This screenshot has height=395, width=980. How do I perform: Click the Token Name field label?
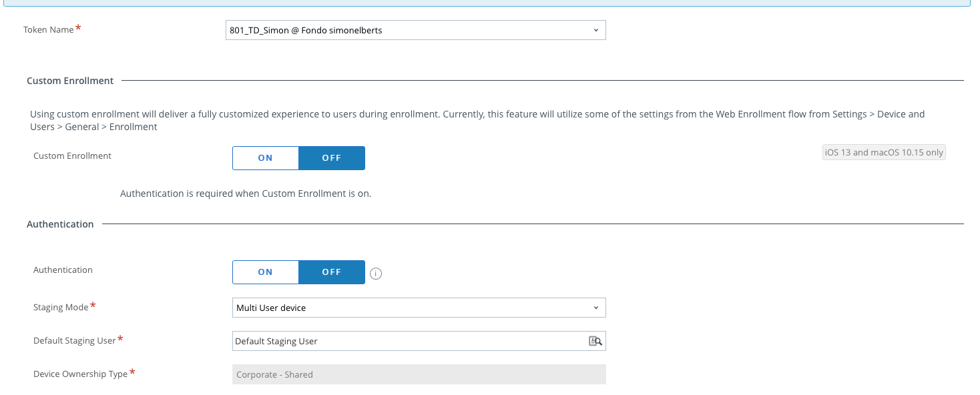pyautogui.click(x=49, y=30)
